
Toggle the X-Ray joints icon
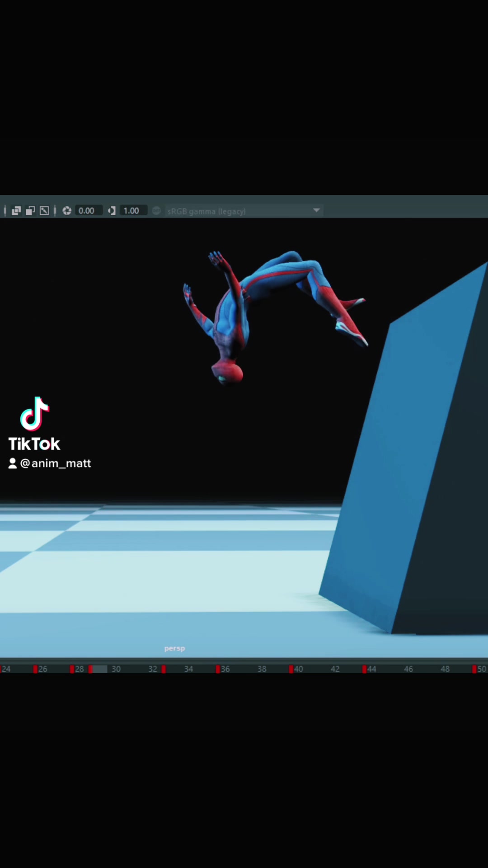pos(44,211)
